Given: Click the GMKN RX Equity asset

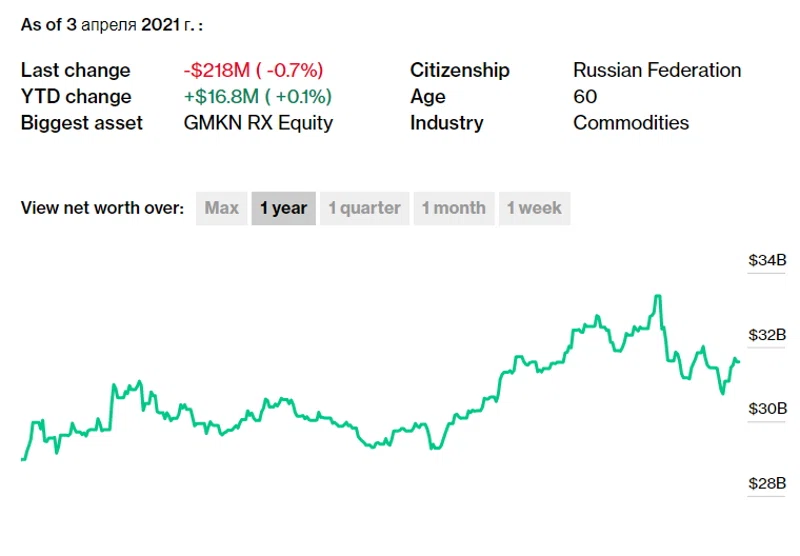Looking at the screenshot, I should tap(258, 123).
